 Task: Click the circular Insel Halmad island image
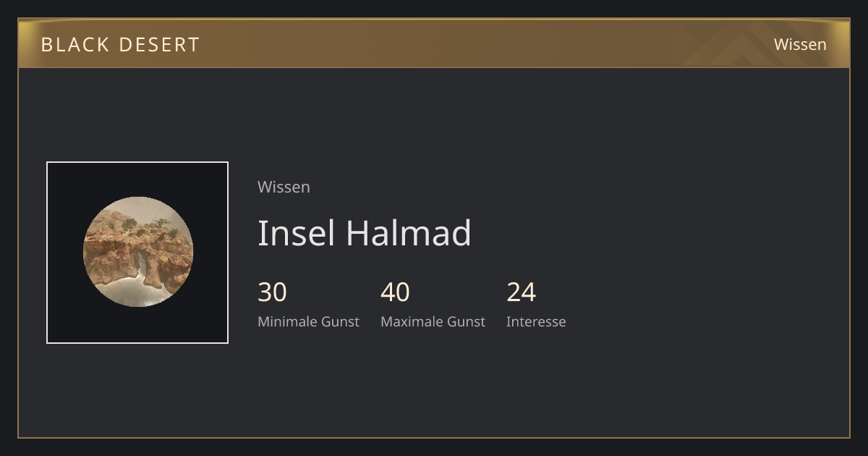[x=137, y=252]
